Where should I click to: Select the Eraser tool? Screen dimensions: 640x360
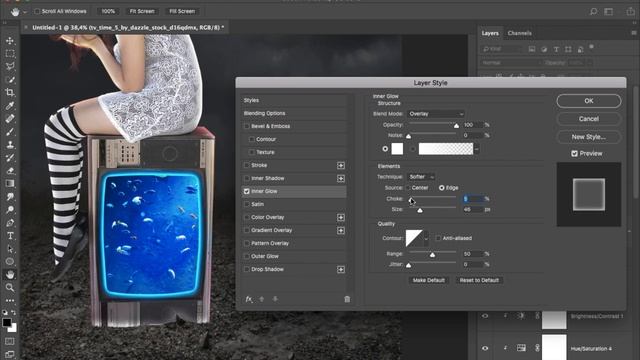[10, 171]
